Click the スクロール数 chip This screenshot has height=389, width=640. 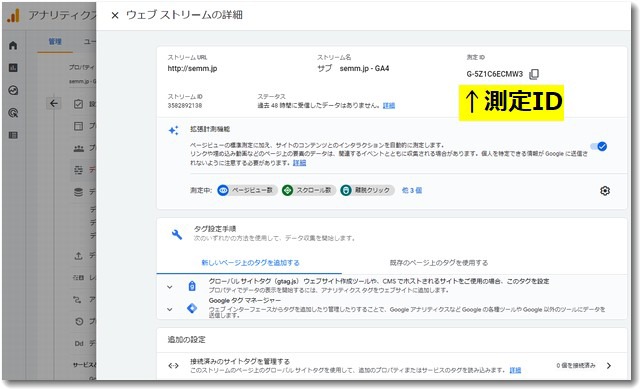[x=309, y=190]
